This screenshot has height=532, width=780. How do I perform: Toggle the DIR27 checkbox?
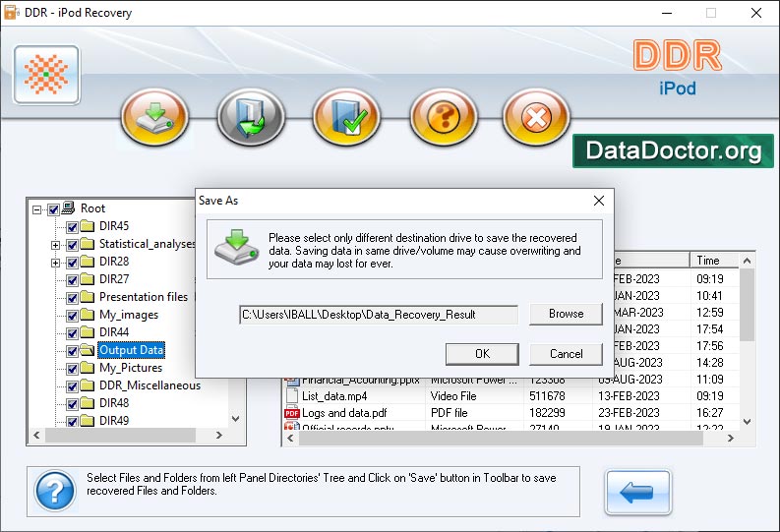pos(72,280)
